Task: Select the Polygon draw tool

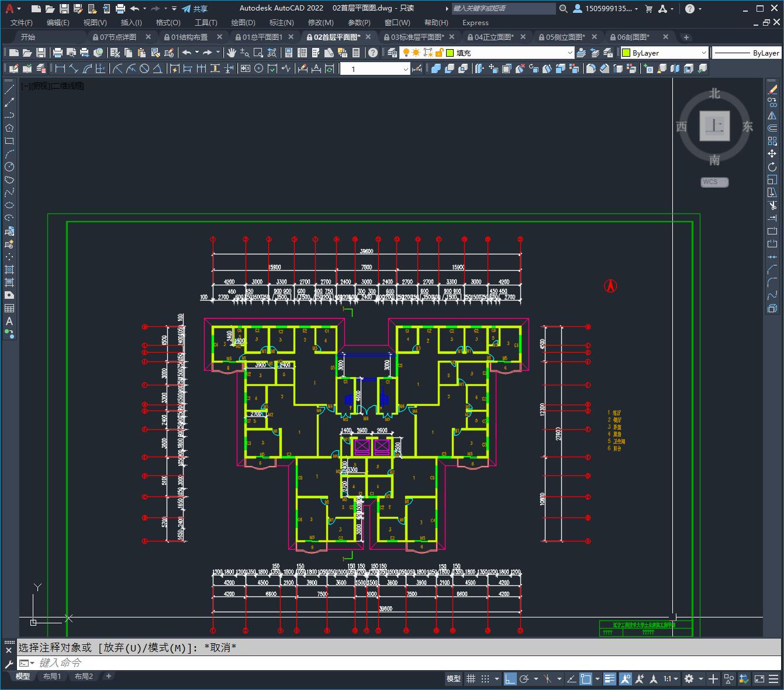Action: coord(9,128)
